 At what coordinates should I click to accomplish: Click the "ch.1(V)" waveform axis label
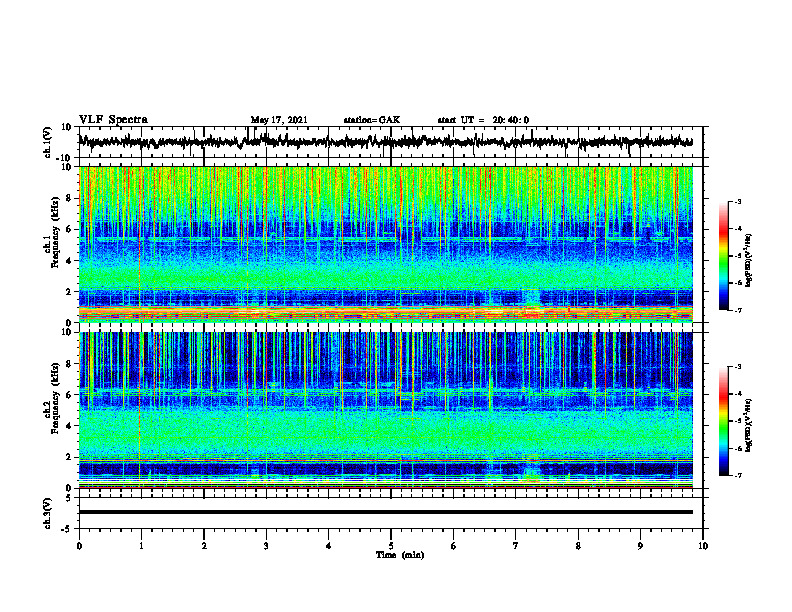pos(47,142)
